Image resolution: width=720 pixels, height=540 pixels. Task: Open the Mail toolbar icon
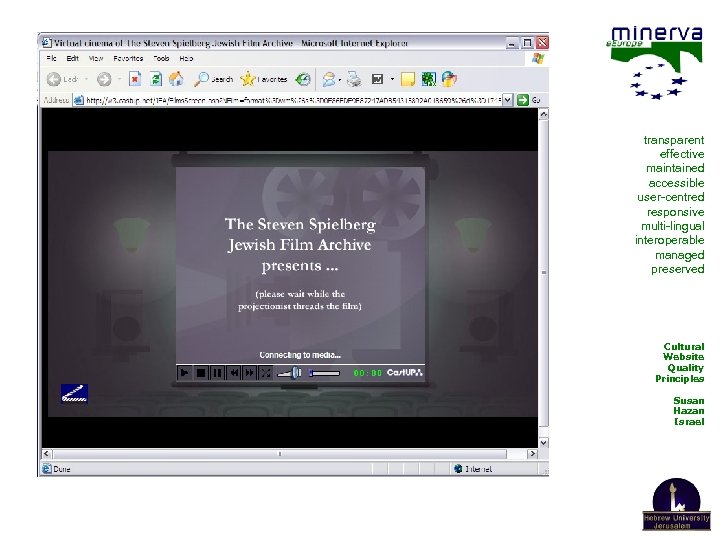click(x=328, y=79)
